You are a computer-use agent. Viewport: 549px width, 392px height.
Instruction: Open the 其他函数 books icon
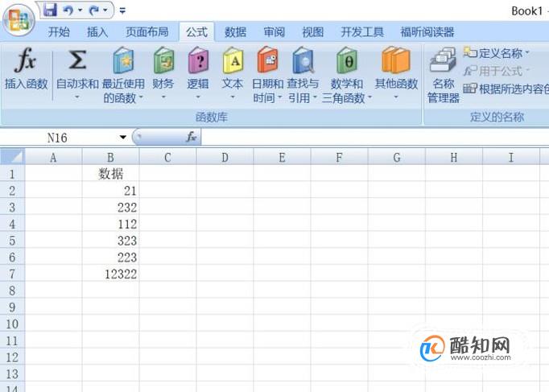(396, 60)
